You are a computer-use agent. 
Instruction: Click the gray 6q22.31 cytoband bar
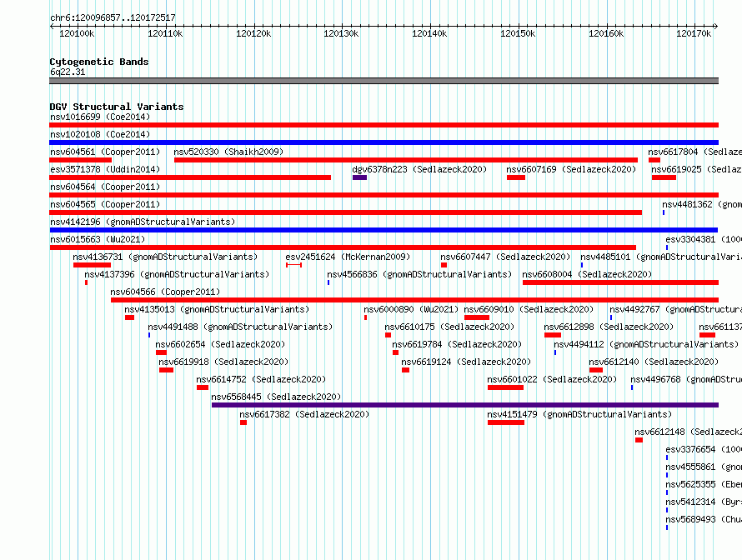click(x=384, y=81)
